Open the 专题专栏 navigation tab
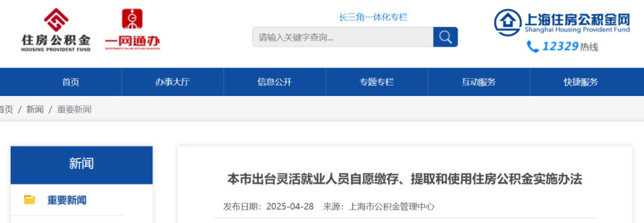The image size is (644, 223). click(x=377, y=82)
